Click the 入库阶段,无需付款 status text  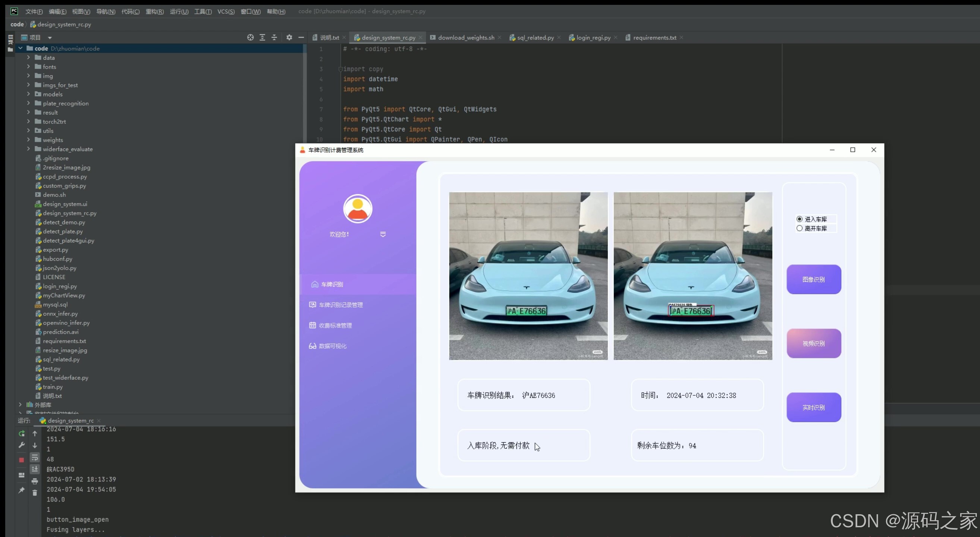[x=498, y=445]
